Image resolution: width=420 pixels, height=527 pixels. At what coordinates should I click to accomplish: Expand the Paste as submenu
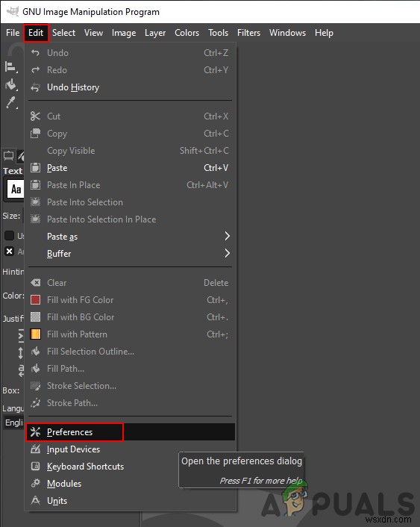130,237
